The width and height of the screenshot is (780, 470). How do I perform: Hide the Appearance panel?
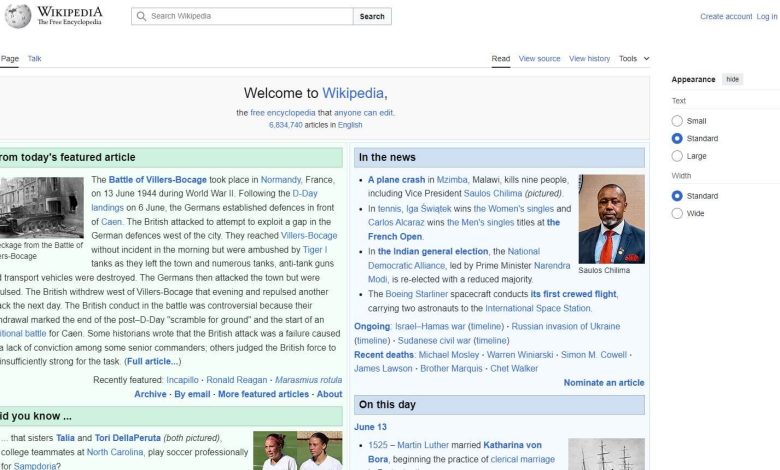click(733, 79)
